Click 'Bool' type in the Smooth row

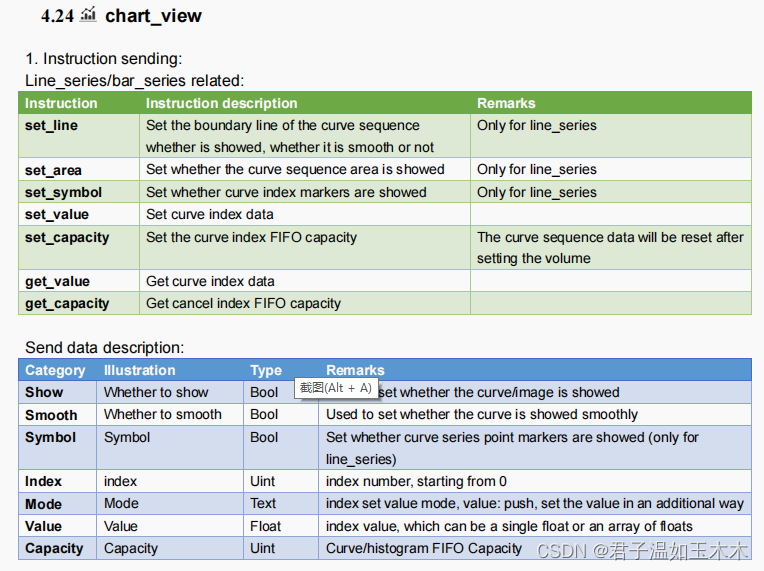pyautogui.click(x=264, y=415)
